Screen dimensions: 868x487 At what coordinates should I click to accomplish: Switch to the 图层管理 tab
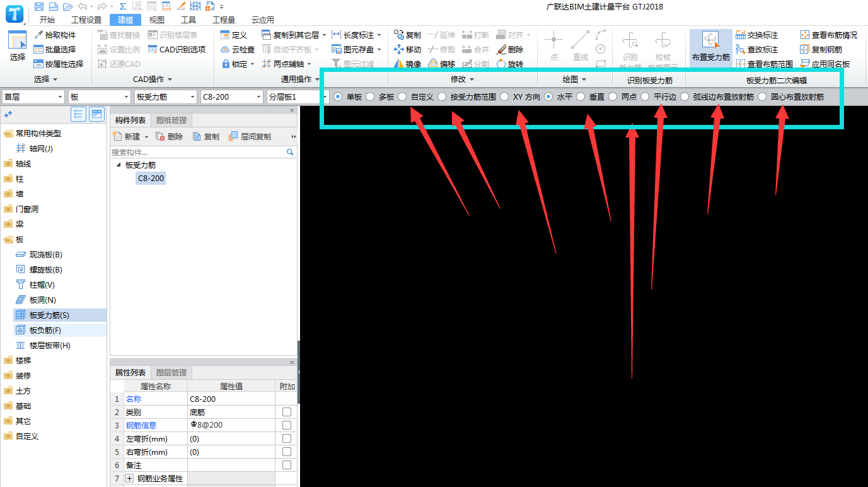pyautogui.click(x=171, y=373)
